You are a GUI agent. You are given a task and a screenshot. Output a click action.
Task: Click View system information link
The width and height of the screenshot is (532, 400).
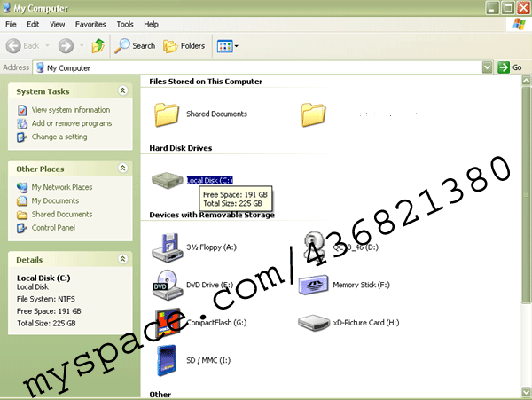(71, 110)
